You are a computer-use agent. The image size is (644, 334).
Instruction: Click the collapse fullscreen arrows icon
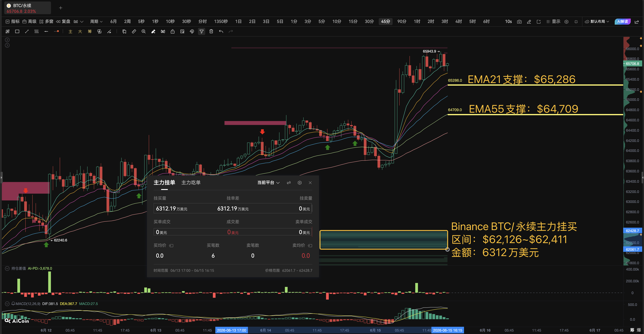coord(576,22)
